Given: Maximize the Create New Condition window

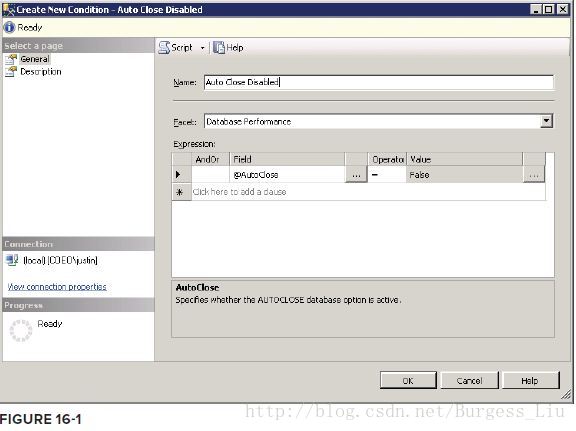Looking at the screenshot, I should tap(549, 9).
